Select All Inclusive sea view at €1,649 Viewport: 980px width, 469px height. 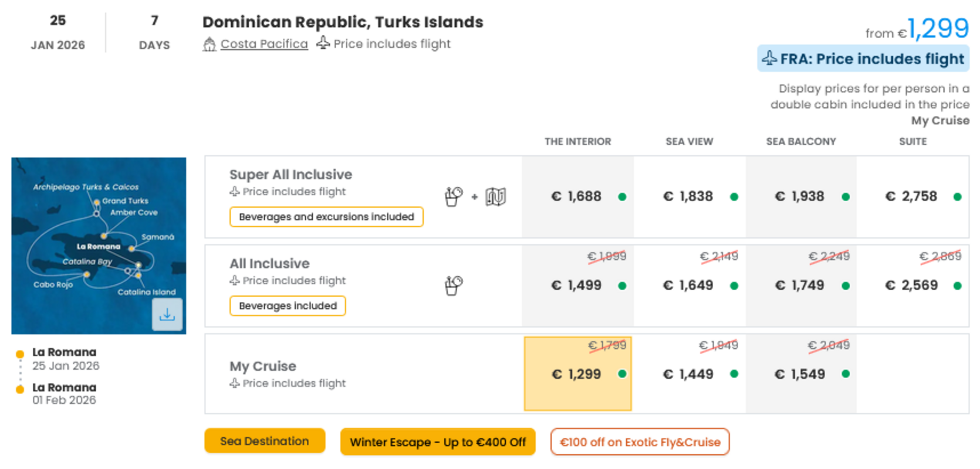[690, 286]
